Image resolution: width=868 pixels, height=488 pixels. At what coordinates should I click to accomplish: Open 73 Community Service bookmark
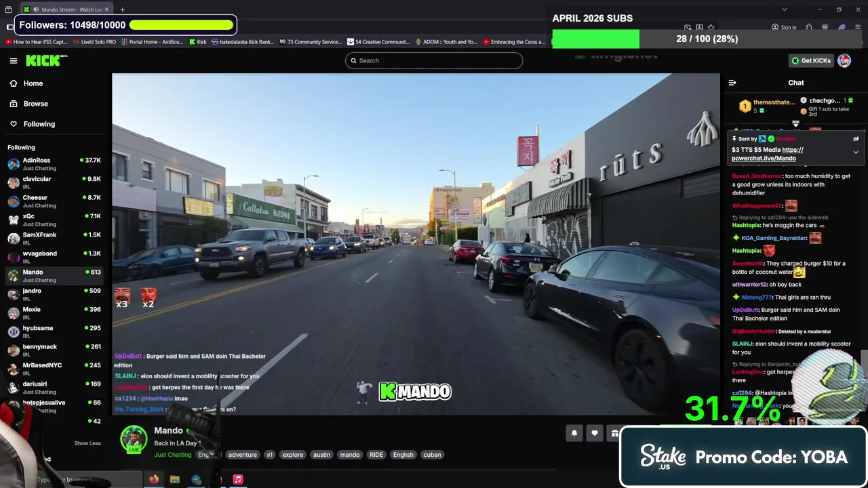point(311,42)
